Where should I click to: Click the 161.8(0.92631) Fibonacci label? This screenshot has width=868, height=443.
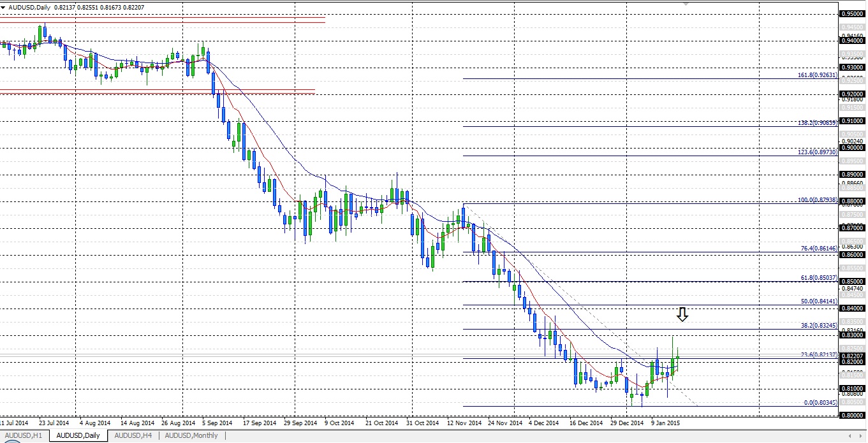click(817, 75)
